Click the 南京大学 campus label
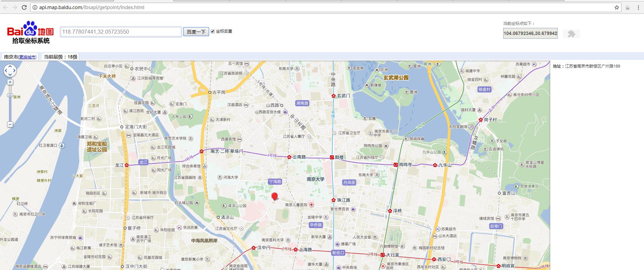 point(315,179)
